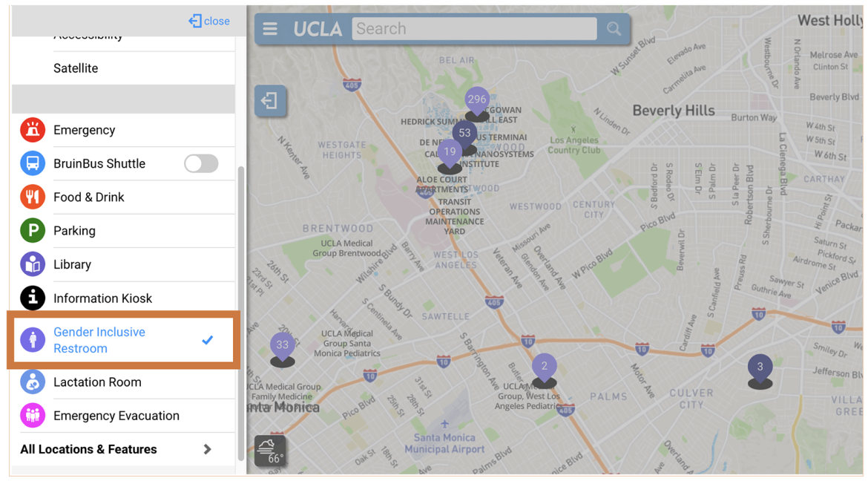Open the hamburger menu in UCLA bar
868x484 pixels.
point(270,28)
